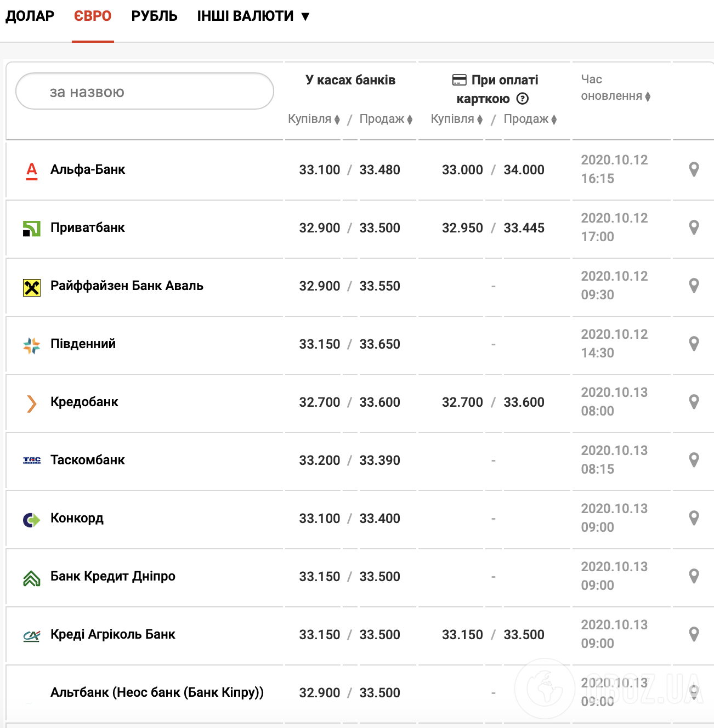Sort by cash desk Продаж column
Image resolution: width=714 pixels, height=728 pixels.
[x=386, y=119]
